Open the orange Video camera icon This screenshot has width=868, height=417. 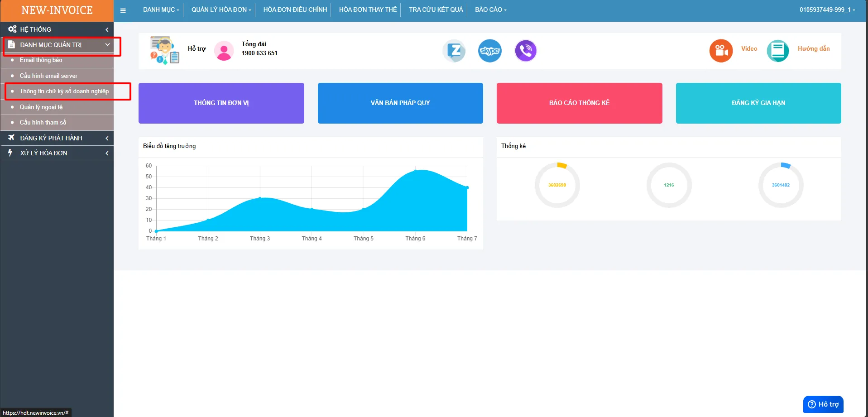pyautogui.click(x=721, y=51)
